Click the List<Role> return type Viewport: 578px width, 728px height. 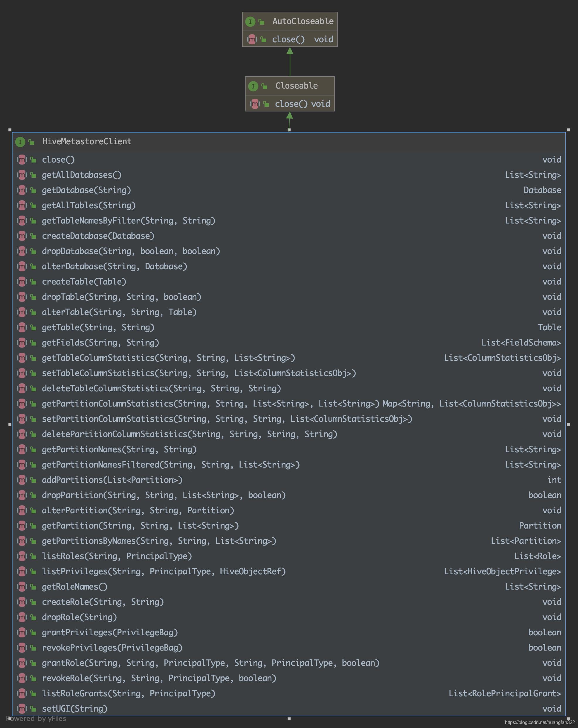point(538,556)
